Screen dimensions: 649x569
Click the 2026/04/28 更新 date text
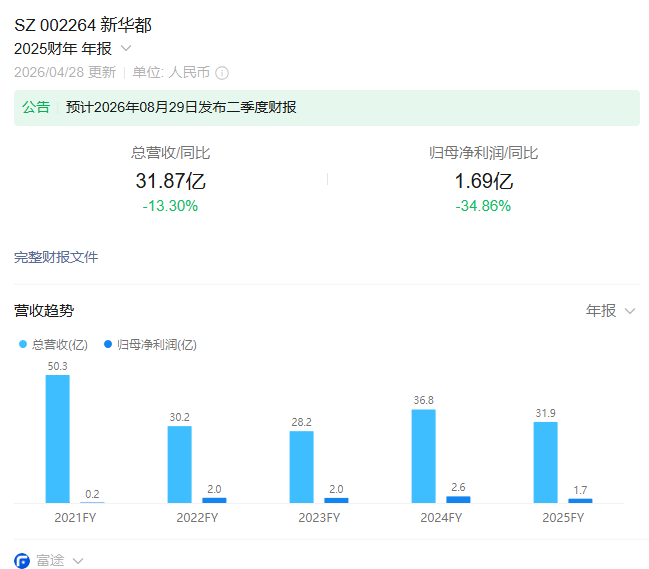[65, 72]
